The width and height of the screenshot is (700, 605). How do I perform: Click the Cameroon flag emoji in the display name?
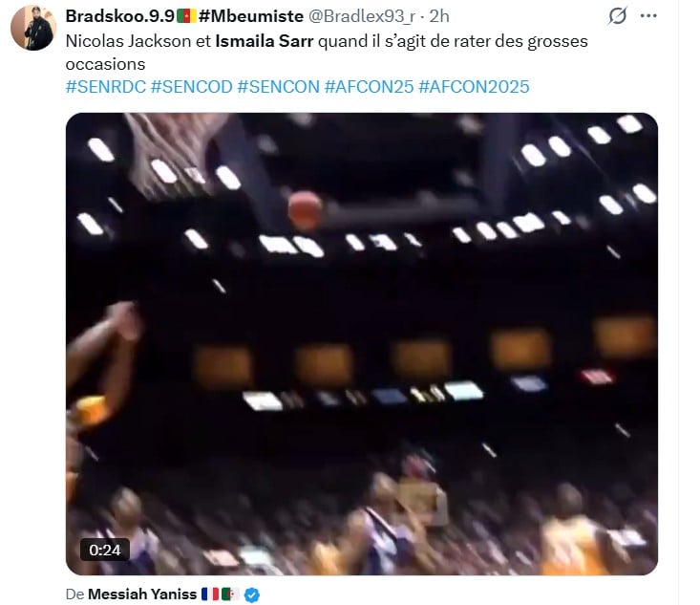(x=186, y=16)
